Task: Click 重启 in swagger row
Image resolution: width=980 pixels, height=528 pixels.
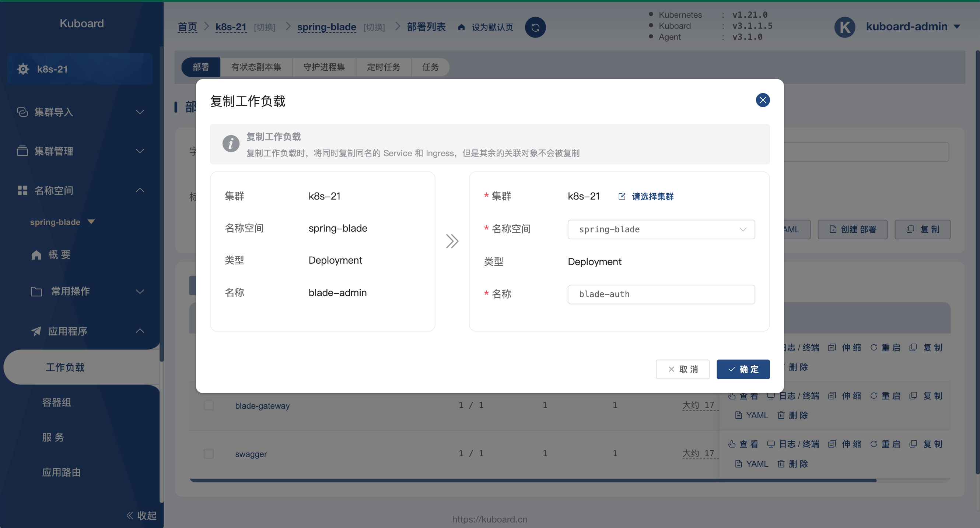Action: pos(885,444)
